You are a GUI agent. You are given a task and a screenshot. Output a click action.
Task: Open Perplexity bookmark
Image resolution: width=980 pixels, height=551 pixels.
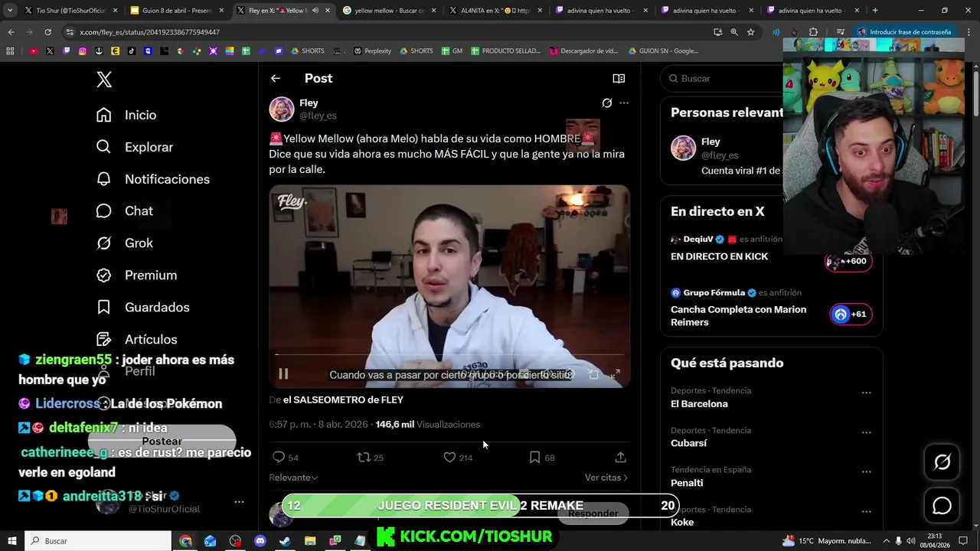pos(372,51)
